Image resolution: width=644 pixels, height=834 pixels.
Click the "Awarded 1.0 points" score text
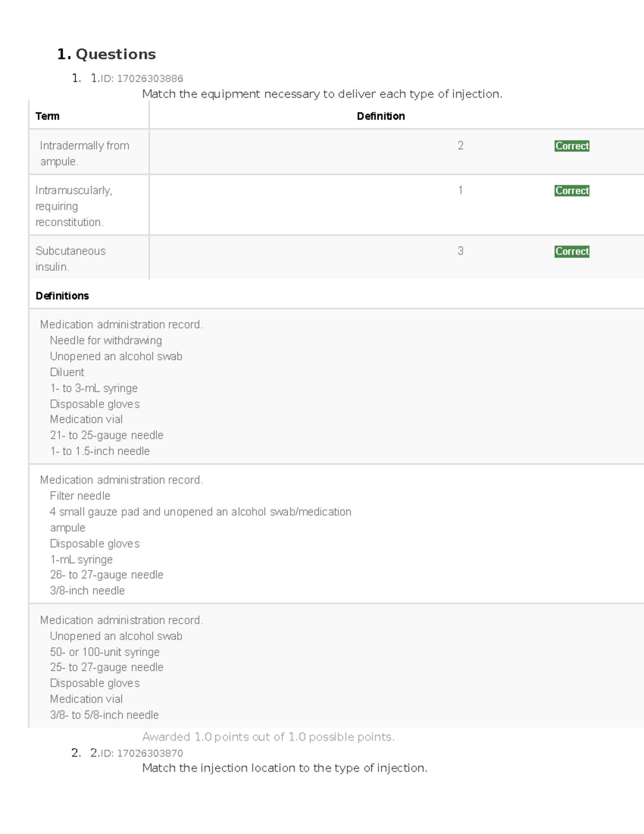268,737
